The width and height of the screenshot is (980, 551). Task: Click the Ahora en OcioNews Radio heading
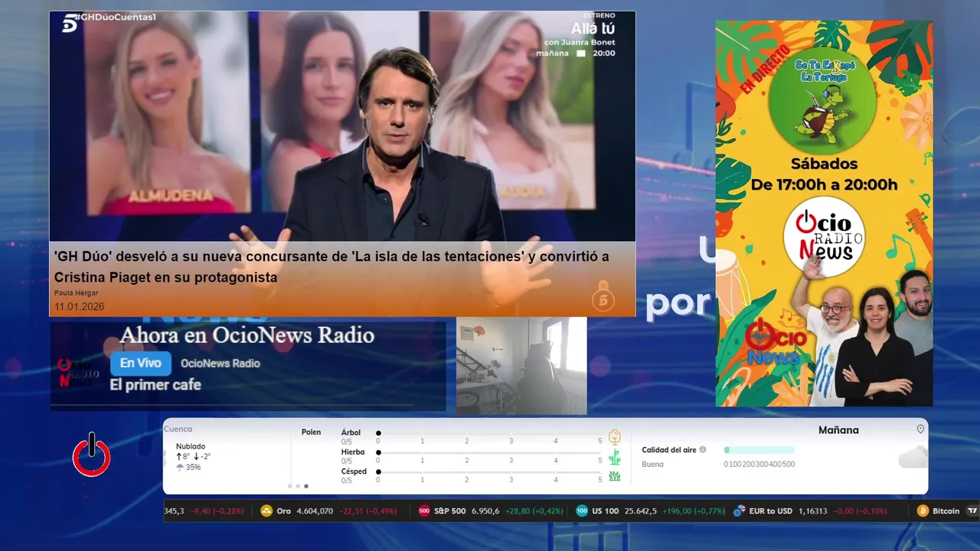247,335
